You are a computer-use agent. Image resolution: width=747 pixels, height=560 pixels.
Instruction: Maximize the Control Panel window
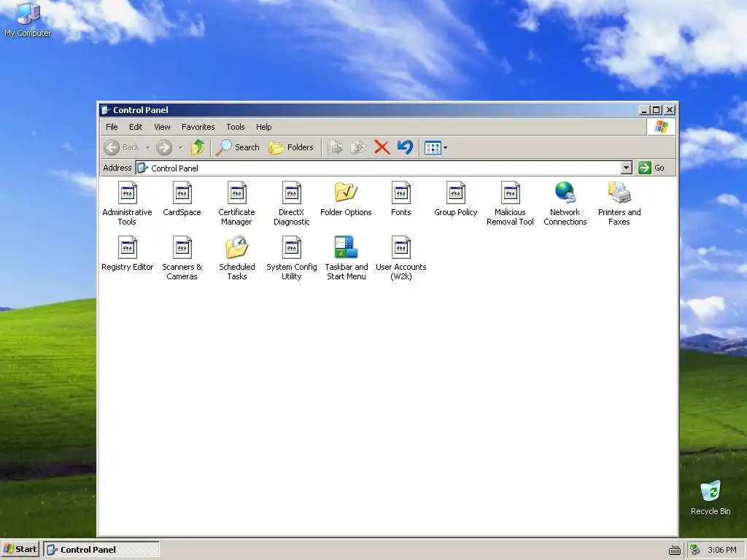[x=657, y=110]
